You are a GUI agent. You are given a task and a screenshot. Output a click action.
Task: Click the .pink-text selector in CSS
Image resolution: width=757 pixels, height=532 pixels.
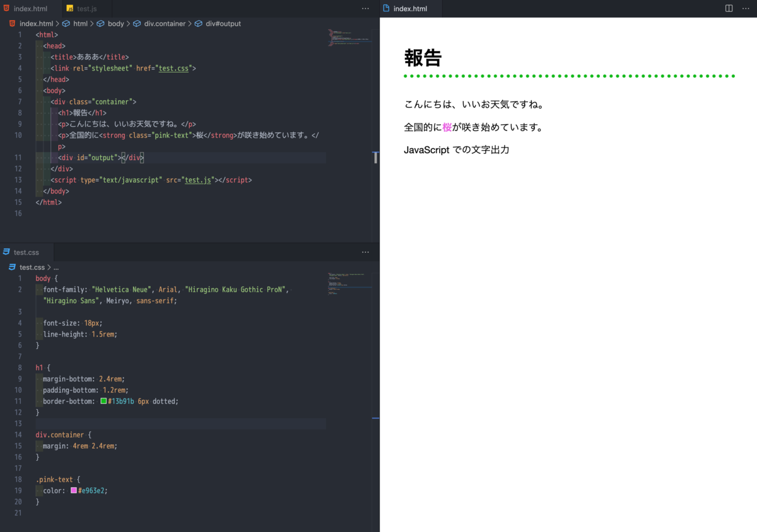coord(54,480)
